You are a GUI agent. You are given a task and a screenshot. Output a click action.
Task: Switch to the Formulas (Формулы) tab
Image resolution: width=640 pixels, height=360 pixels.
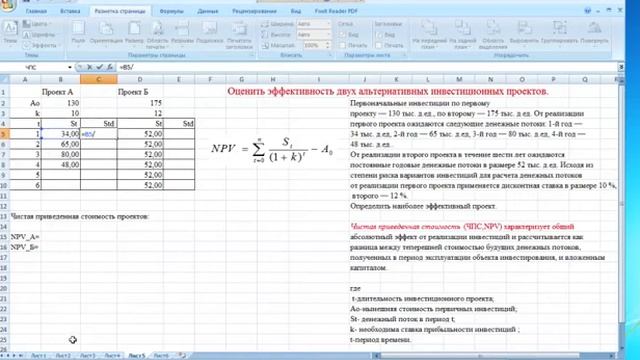pos(171,11)
